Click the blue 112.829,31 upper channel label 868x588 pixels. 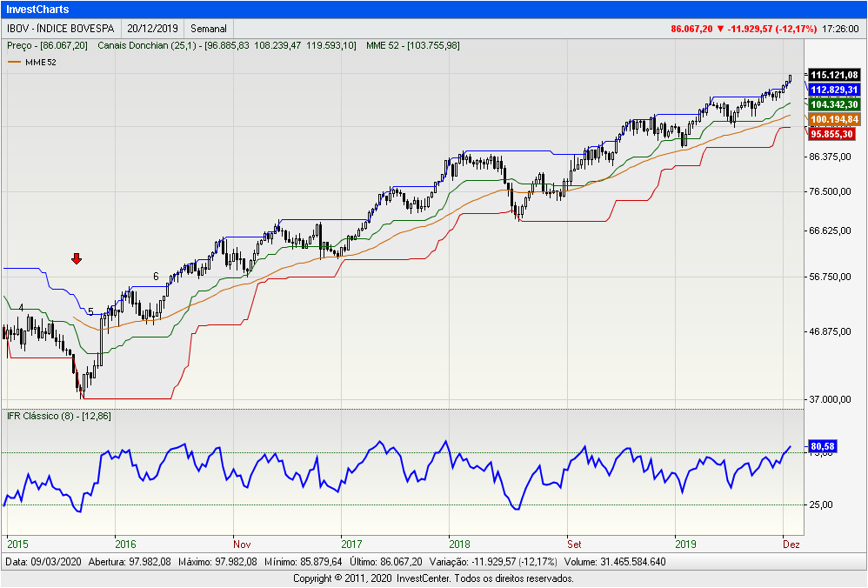pyautogui.click(x=834, y=90)
